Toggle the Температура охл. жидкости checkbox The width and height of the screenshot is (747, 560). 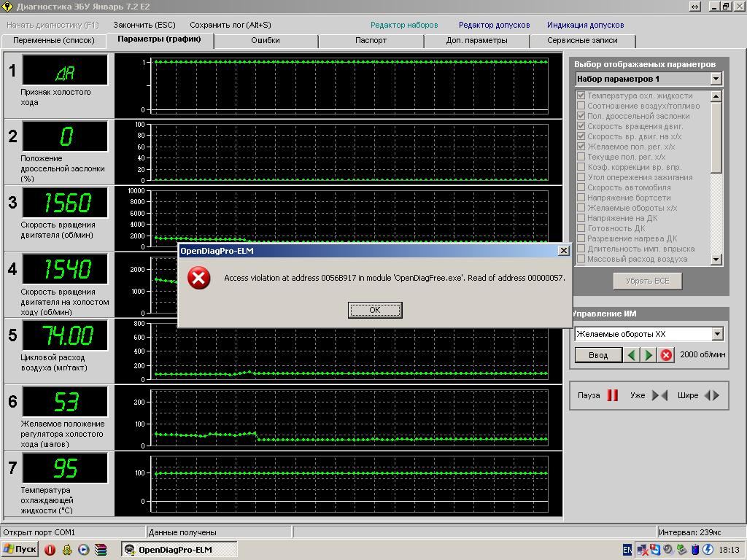click(581, 96)
